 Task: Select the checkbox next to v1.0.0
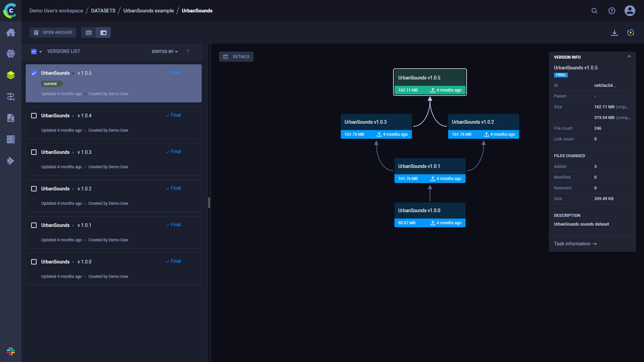(x=34, y=262)
